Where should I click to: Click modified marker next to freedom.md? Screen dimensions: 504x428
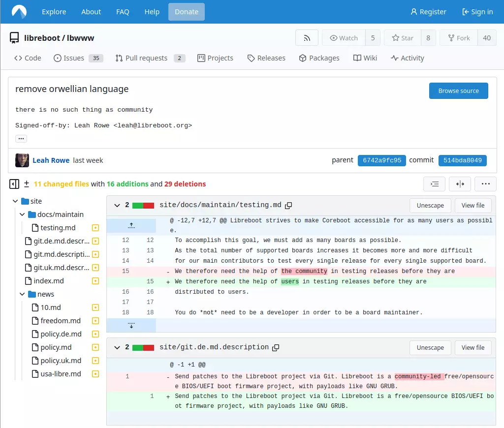coord(95,321)
